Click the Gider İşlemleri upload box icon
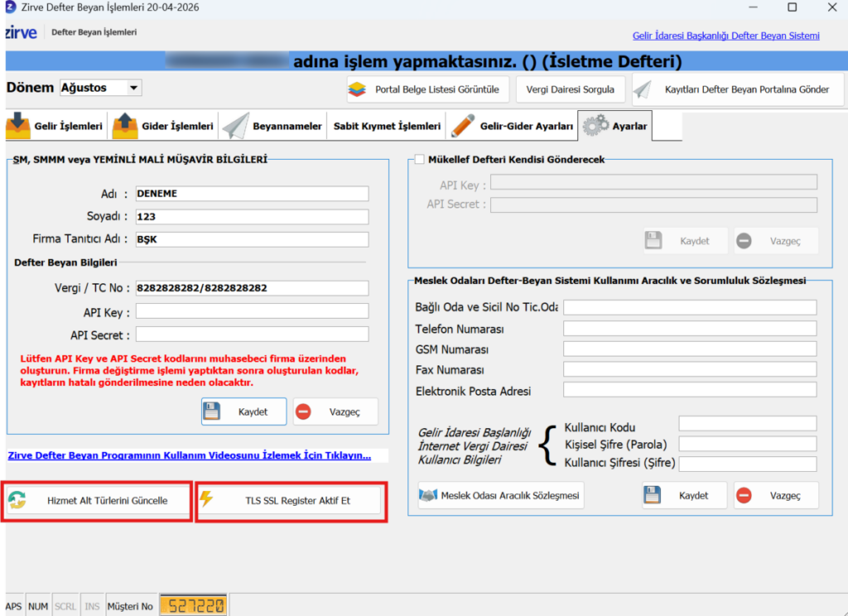The width and height of the screenshot is (848, 616). 125,126
